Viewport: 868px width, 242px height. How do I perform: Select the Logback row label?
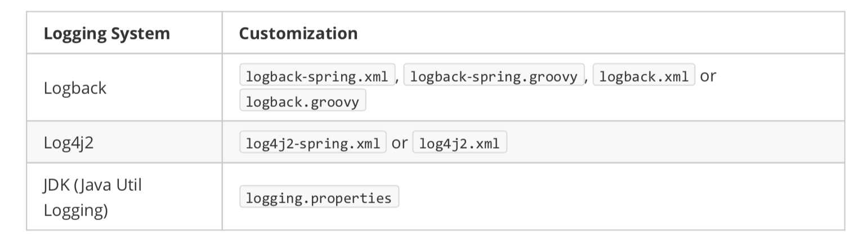pos(75,88)
